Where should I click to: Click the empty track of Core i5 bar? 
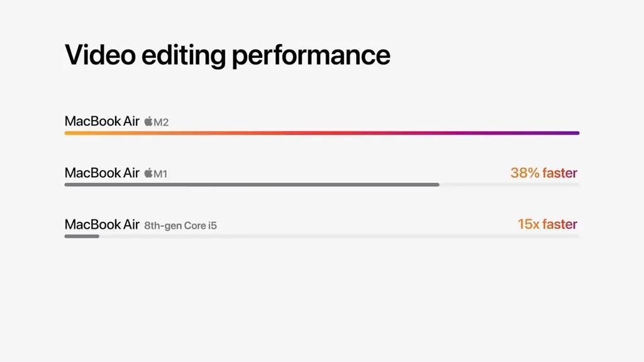tap(340, 236)
